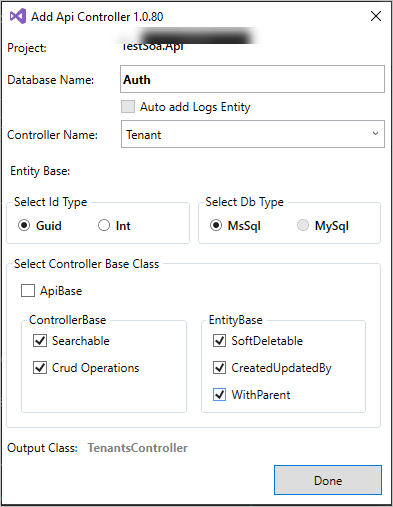Image resolution: width=393 pixels, height=507 pixels.
Task: Uncheck the SoftDeletable option
Action: pyautogui.click(x=219, y=341)
